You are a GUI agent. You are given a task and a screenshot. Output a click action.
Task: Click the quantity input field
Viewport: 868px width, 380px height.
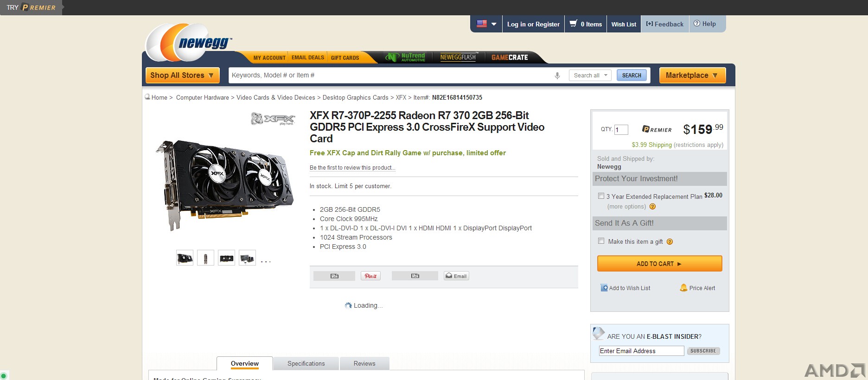621,130
